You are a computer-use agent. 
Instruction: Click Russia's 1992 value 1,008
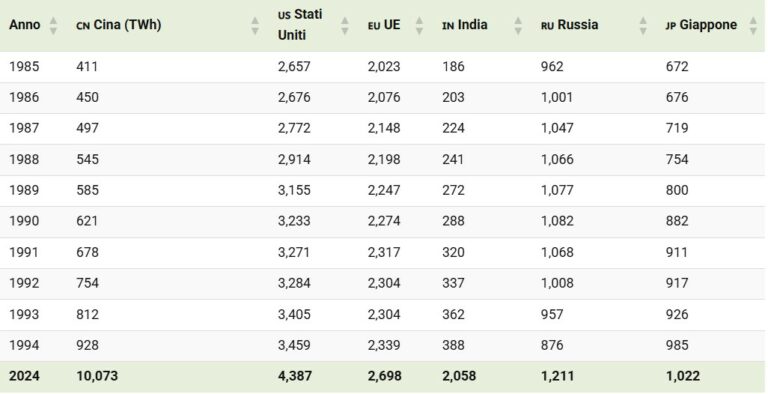(557, 283)
